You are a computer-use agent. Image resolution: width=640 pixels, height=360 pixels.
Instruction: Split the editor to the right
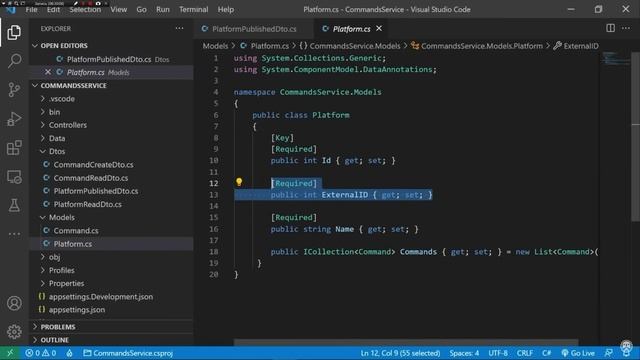coord(610,28)
